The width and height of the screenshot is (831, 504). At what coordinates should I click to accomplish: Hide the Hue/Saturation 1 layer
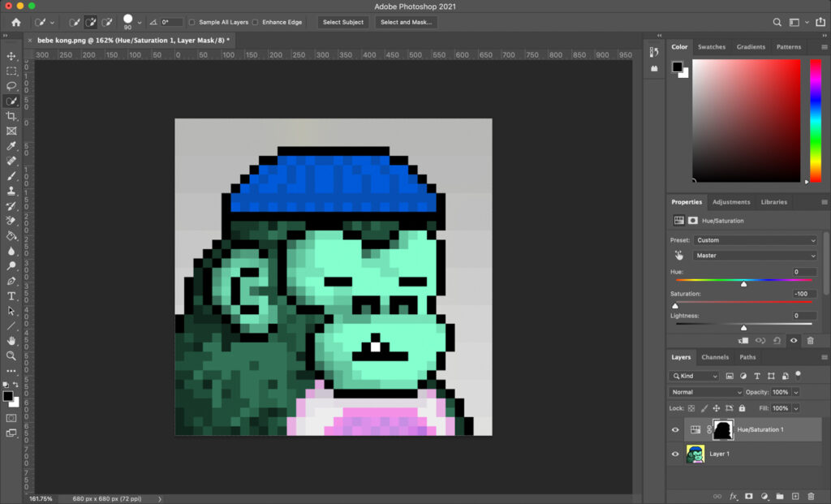[675, 430]
